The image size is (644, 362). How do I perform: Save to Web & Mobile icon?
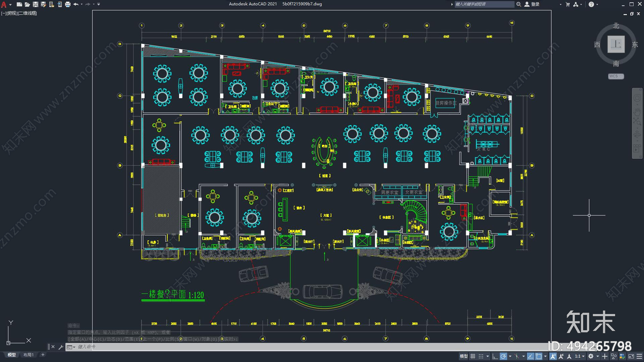[60, 4]
